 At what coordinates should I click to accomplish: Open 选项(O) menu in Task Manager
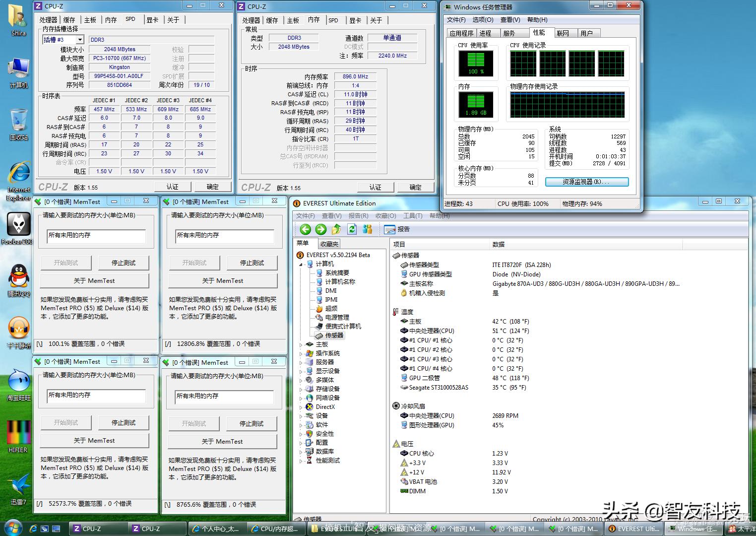coord(483,20)
